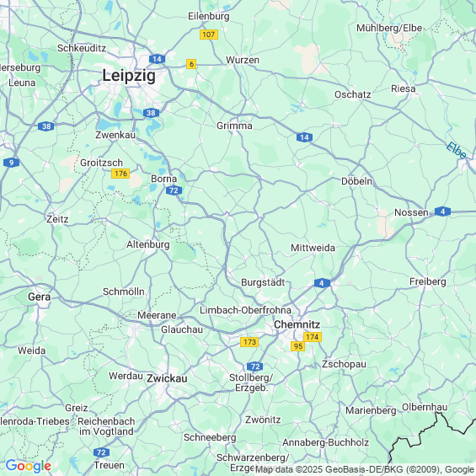Open the Google logo link

pyautogui.click(x=29, y=466)
